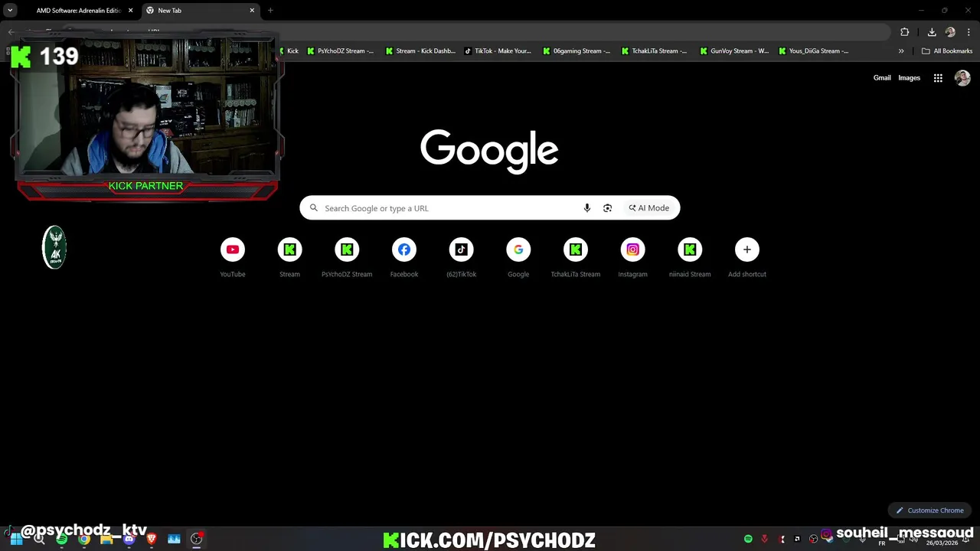The height and width of the screenshot is (551, 980).
Task: Open Discord from the taskbar
Action: point(129,539)
